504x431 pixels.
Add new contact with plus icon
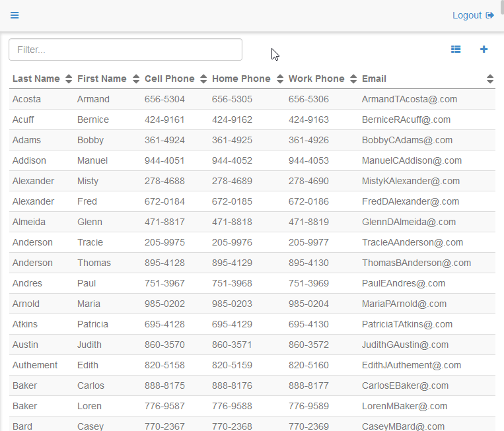[484, 50]
